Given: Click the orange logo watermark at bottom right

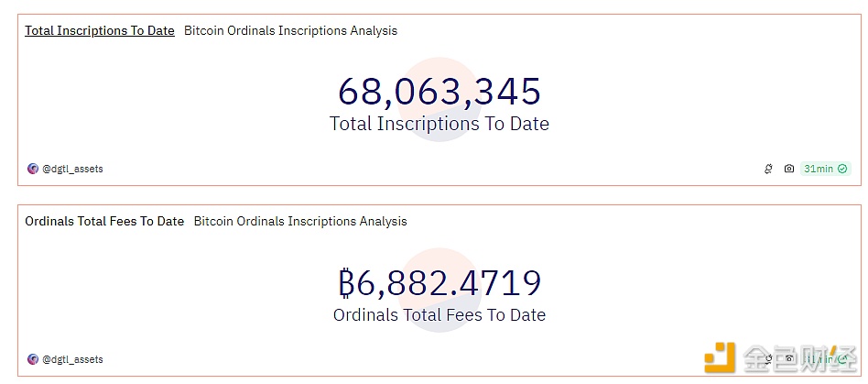Looking at the screenshot, I should pyautogui.click(x=720, y=359).
